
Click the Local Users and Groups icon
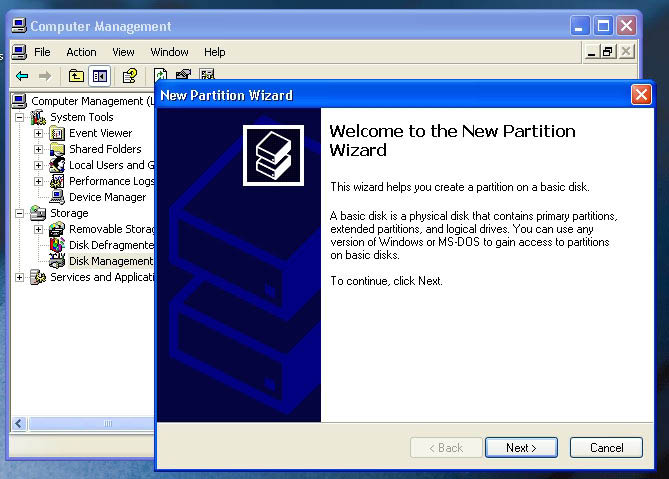(57, 165)
